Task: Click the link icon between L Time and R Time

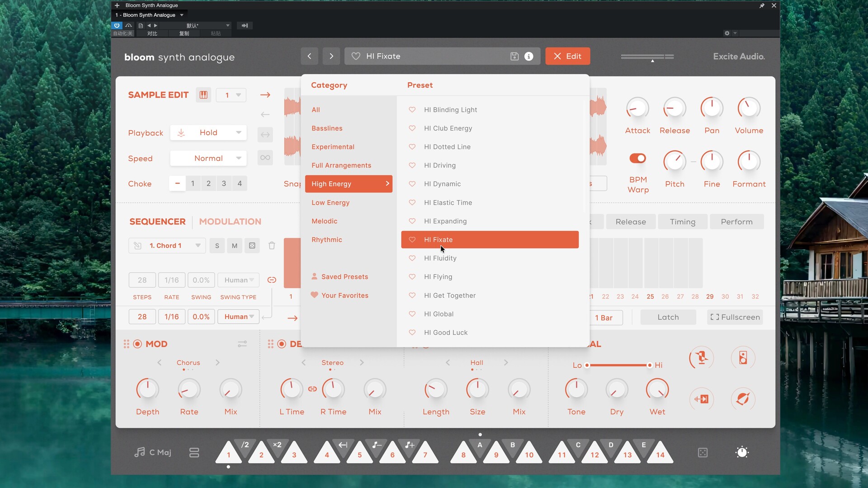Action: pyautogui.click(x=312, y=389)
